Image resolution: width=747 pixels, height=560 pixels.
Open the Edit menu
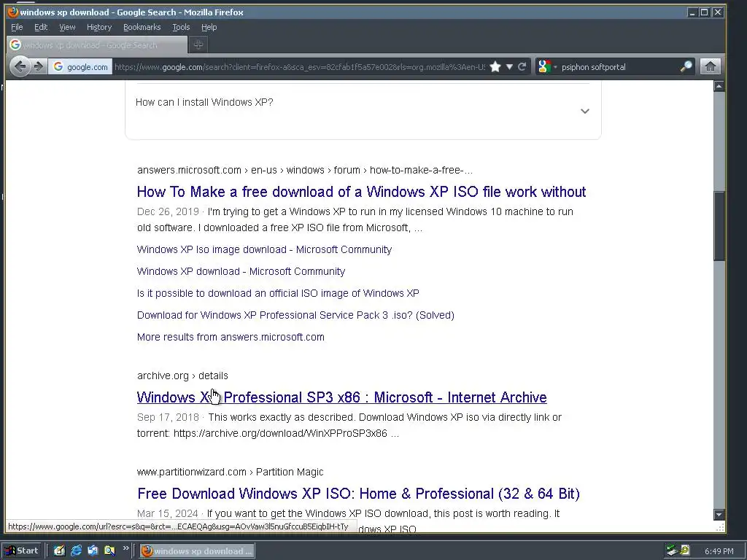coord(41,27)
